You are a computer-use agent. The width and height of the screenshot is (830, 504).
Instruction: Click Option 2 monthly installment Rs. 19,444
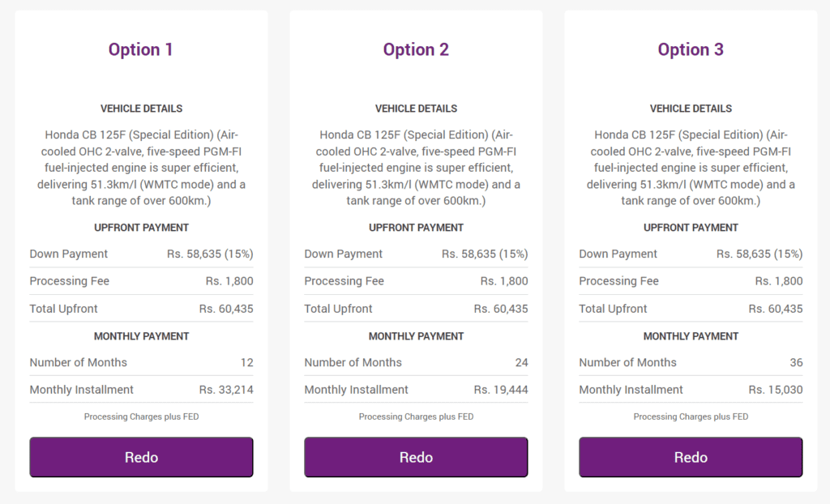pos(501,390)
